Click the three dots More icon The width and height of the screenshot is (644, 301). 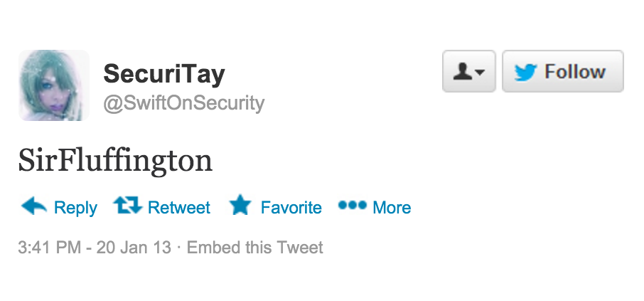point(352,205)
